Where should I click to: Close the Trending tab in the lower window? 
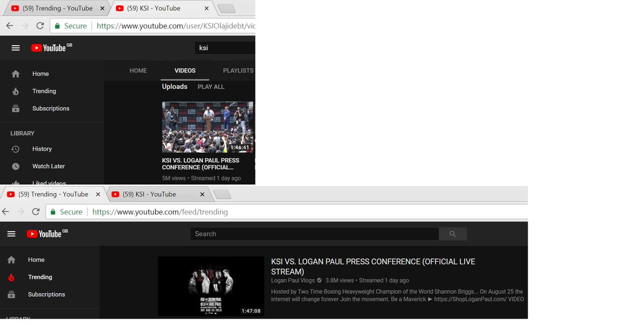[98, 194]
